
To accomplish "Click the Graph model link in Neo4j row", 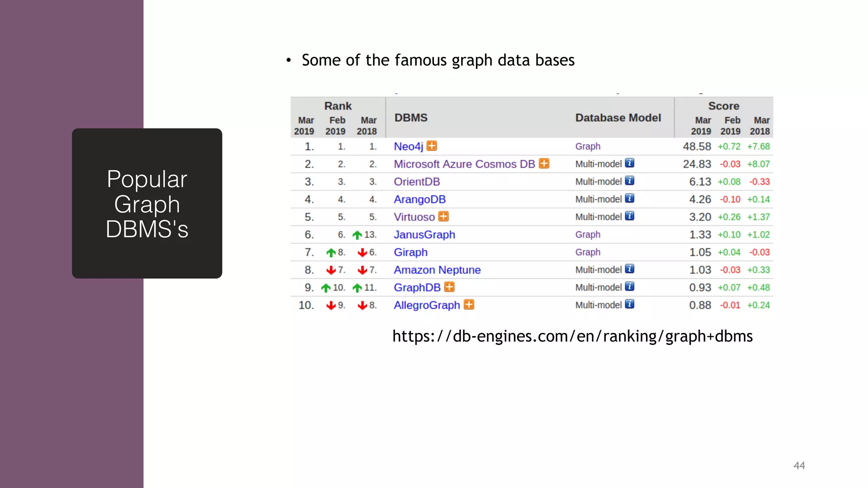I will click(x=587, y=147).
